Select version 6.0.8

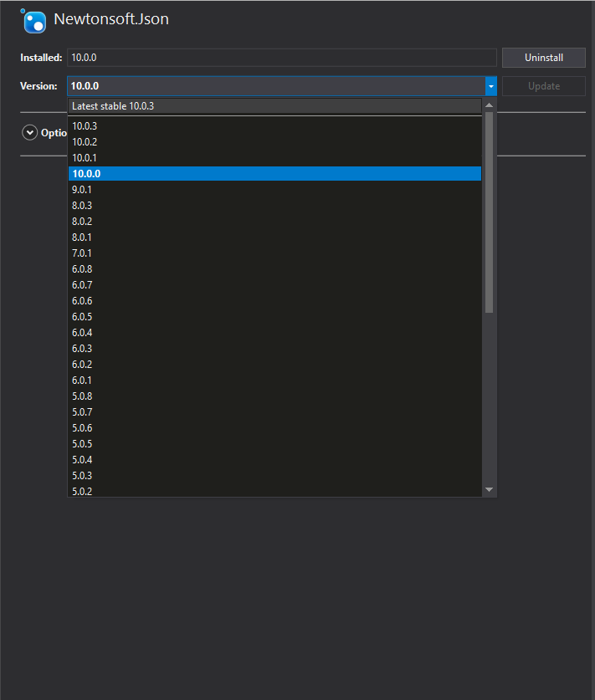coord(274,269)
